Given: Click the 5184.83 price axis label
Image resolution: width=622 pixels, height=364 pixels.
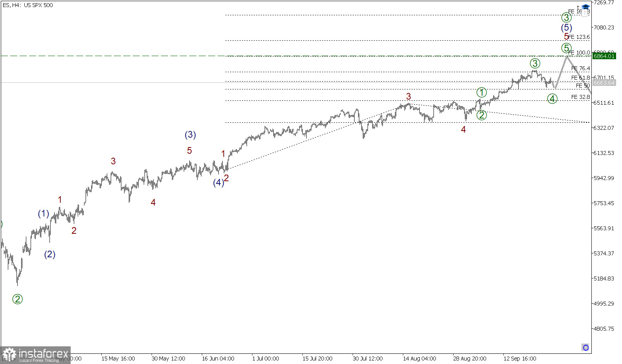Looking at the screenshot, I should point(604,278).
